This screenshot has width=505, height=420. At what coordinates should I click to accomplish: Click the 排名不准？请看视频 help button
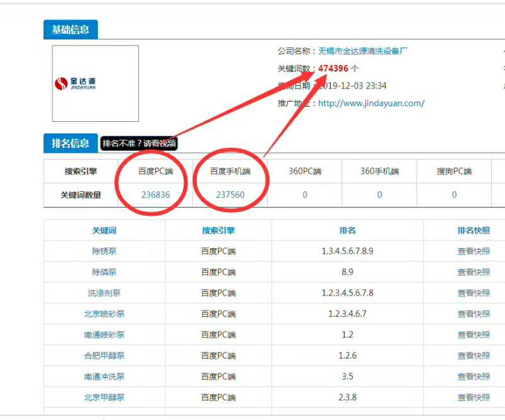[x=138, y=144]
